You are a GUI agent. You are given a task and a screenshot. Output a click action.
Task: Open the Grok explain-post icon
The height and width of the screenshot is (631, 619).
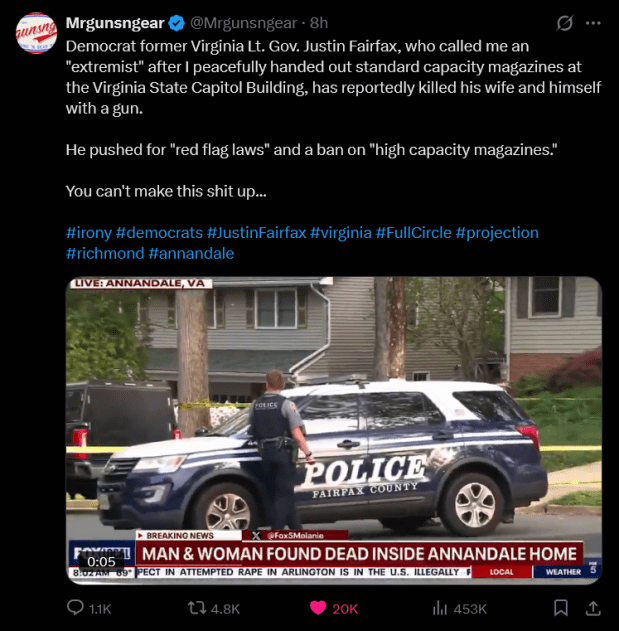pos(564,23)
